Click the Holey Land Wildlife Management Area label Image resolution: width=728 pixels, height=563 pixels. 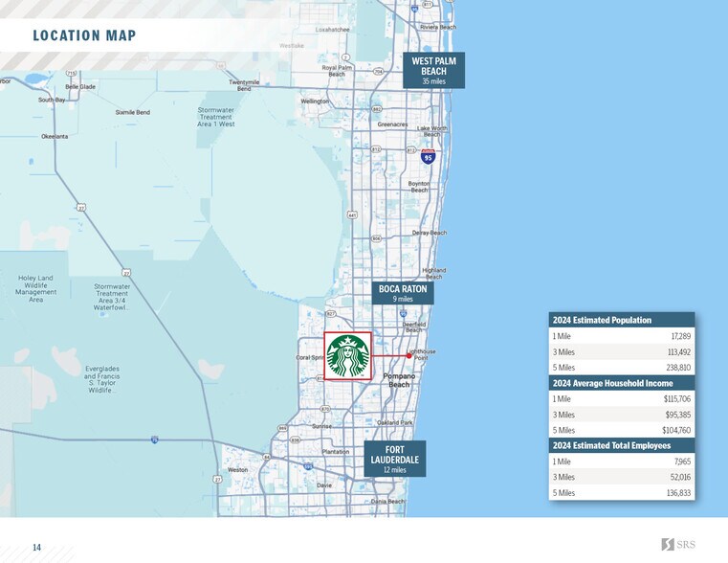click(x=35, y=288)
